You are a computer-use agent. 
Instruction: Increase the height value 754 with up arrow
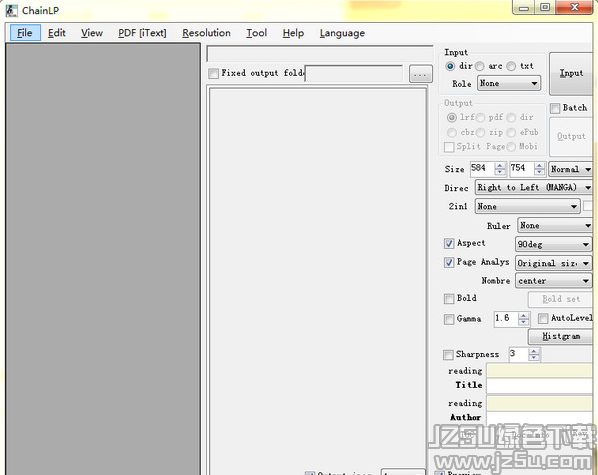pos(539,166)
